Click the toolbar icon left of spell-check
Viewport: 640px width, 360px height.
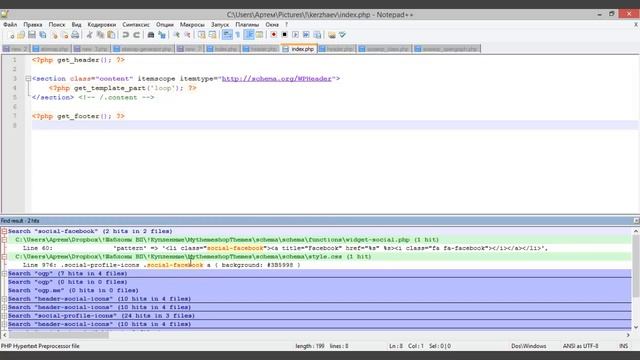[332, 35]
